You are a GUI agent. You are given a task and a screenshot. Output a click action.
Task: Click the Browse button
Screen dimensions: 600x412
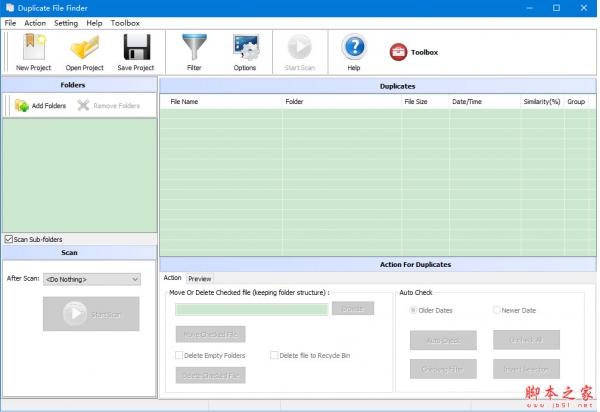click(x=353, y=308)
